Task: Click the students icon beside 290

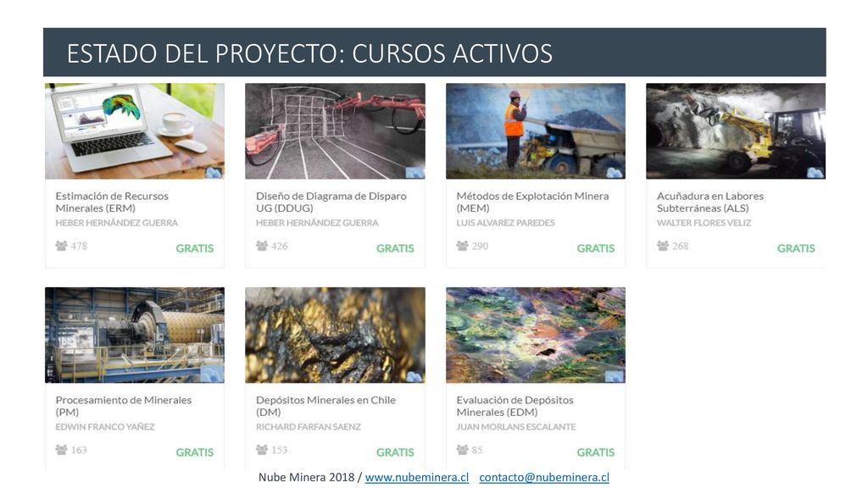Action: coord(462,246)
